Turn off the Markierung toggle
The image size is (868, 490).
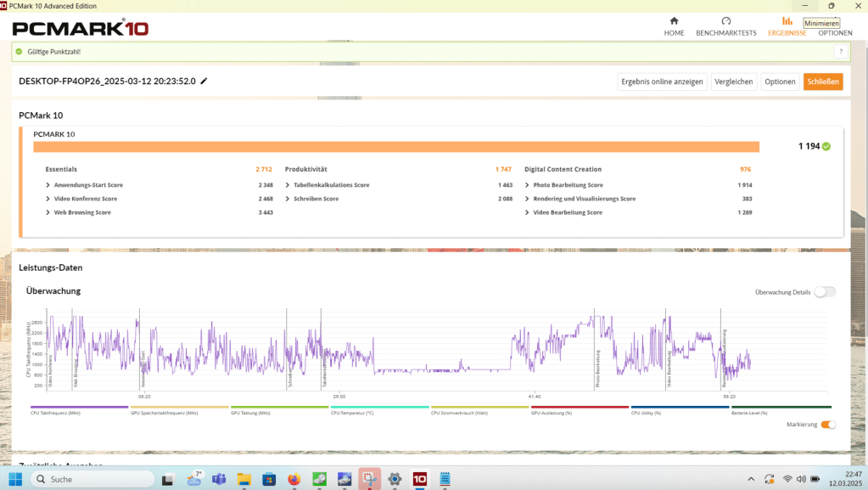(827, 425)
